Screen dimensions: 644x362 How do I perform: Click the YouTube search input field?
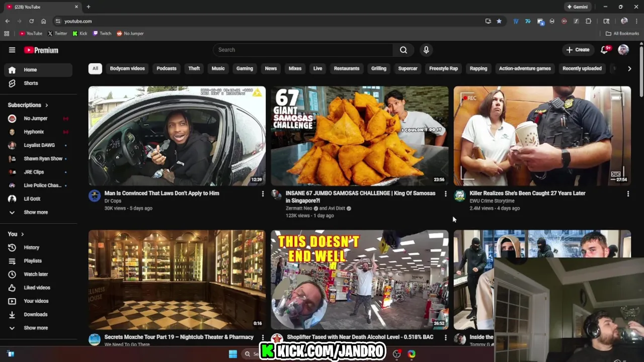pos(303,50)
